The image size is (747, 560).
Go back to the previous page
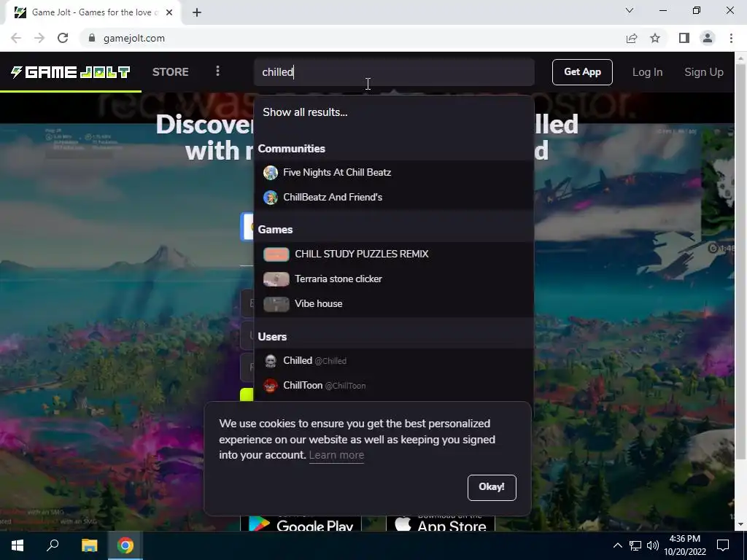[16, 38]
